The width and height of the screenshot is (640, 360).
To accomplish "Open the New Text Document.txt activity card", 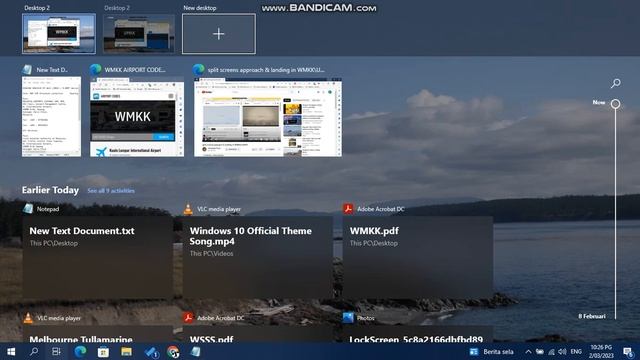I will point(98,257).
